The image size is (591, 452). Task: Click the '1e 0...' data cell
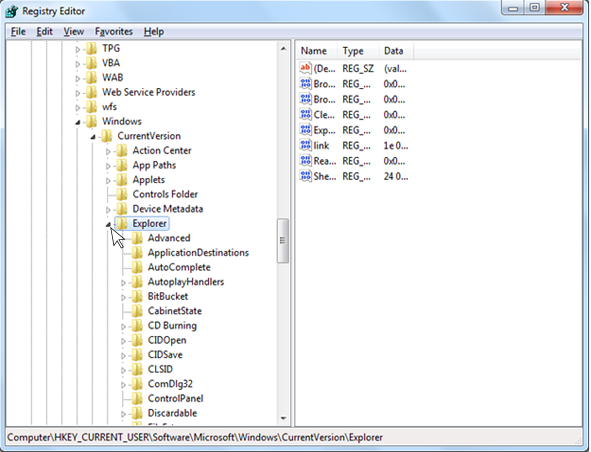[x=396, y=146]
